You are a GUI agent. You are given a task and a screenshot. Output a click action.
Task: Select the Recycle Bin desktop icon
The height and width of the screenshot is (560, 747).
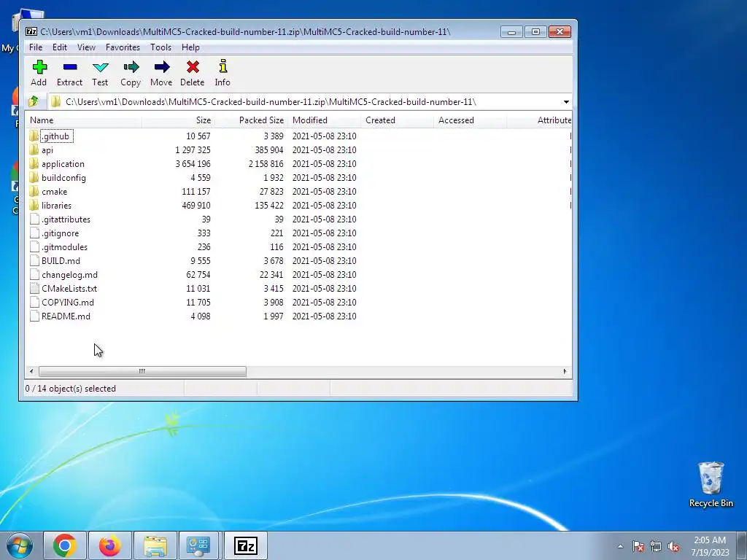coord(711,484)
